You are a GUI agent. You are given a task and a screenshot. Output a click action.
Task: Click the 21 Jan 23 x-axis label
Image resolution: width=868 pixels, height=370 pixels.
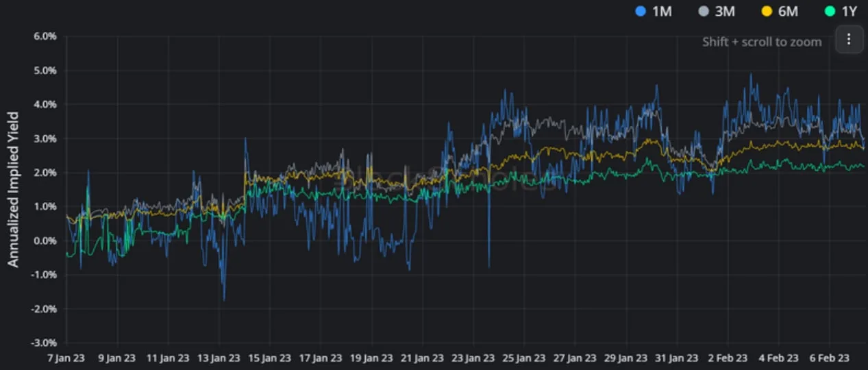[423, 358]
